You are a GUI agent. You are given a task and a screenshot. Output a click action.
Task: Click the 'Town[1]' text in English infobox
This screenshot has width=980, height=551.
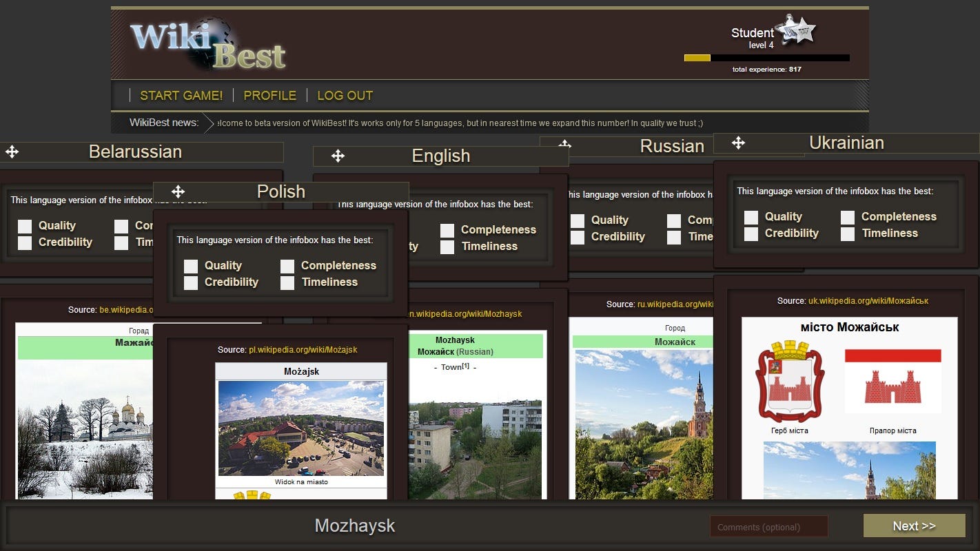pyautogui.click(x=456, y=367)
